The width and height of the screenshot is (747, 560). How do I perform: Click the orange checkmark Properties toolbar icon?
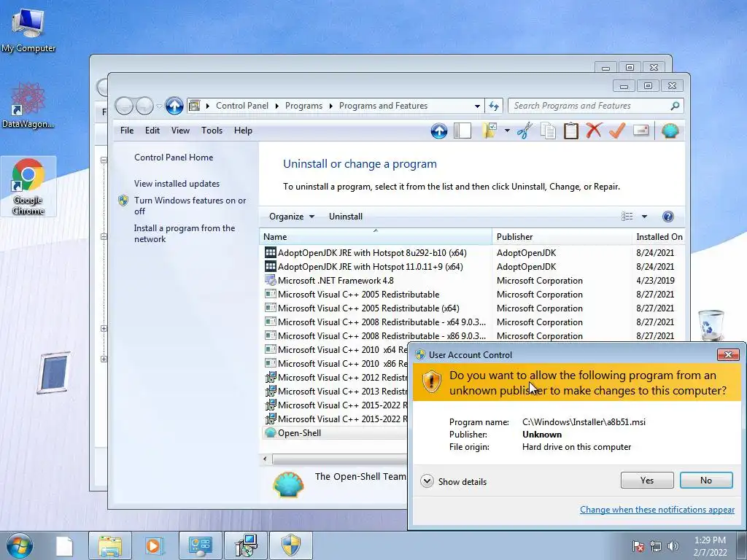[x=617, y=131]
